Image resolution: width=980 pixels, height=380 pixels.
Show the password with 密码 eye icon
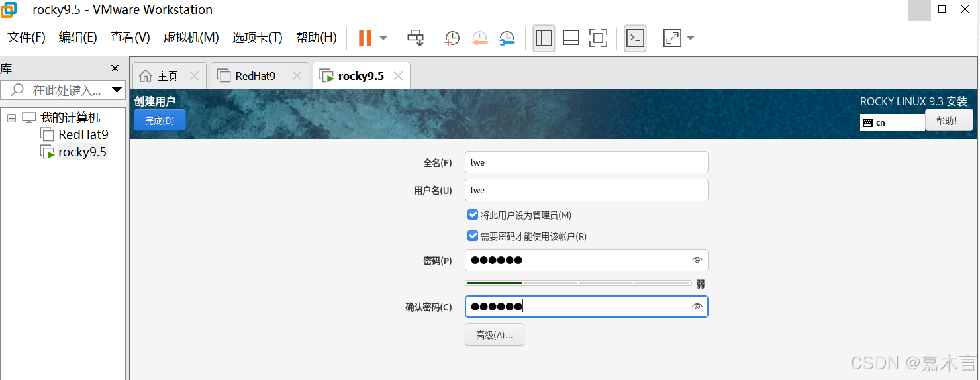[x=697, y=260]
